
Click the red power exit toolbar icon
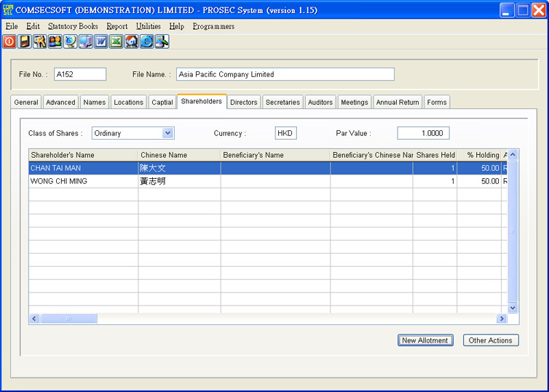point(9,42)
